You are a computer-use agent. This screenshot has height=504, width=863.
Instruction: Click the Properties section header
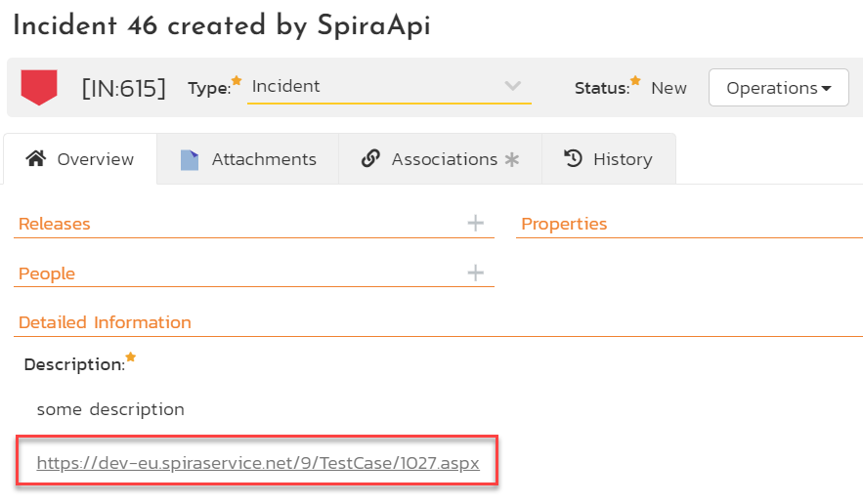pyautogui.click(x=564, y=224)
